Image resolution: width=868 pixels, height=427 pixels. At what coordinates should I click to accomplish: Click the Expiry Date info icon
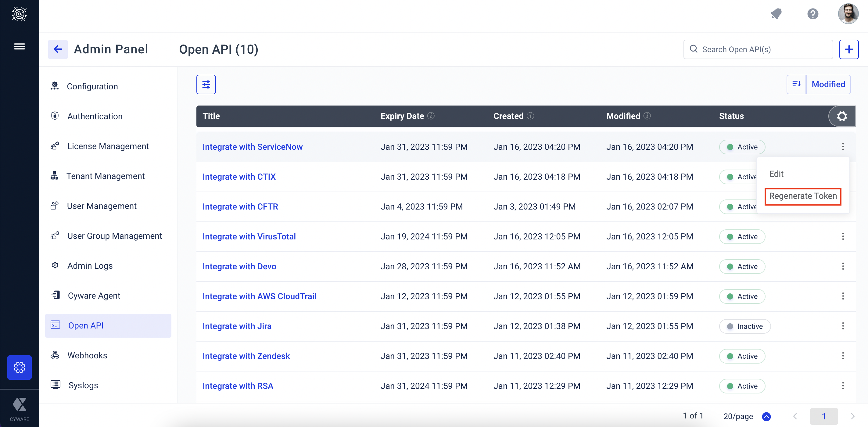(431, 116)
